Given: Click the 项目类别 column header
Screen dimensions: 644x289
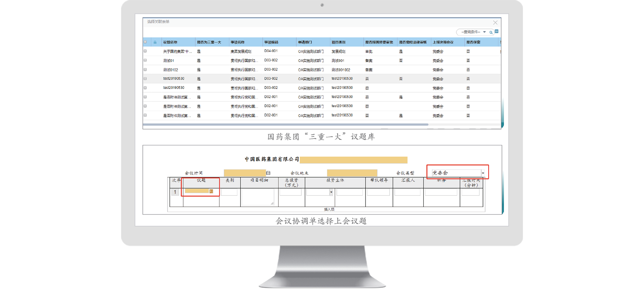Looking at the screenshot, I should point(338,42).
